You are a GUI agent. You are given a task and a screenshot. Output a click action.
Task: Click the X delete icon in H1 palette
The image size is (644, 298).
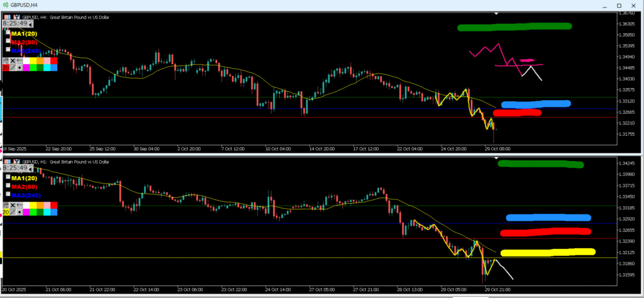(13, 205)
